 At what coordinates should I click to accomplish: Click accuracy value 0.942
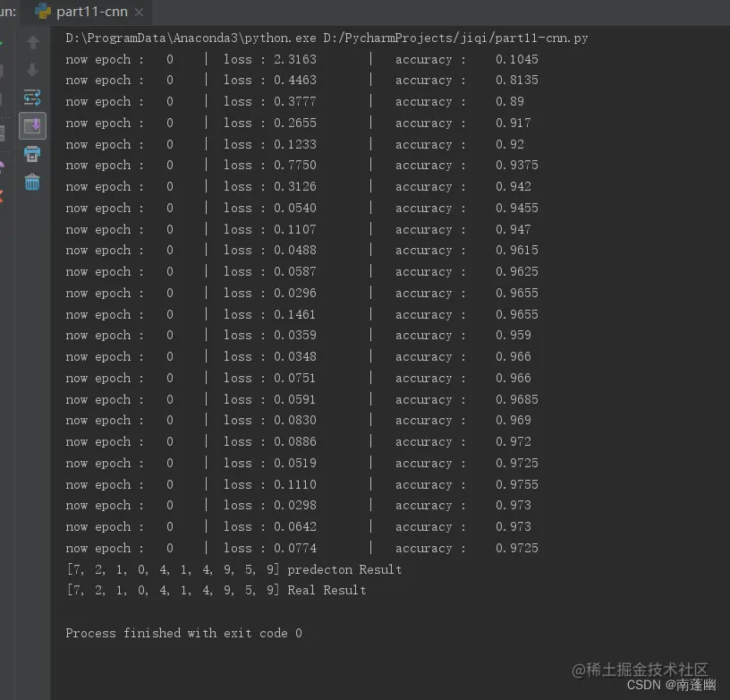click(x=513, y=186)
